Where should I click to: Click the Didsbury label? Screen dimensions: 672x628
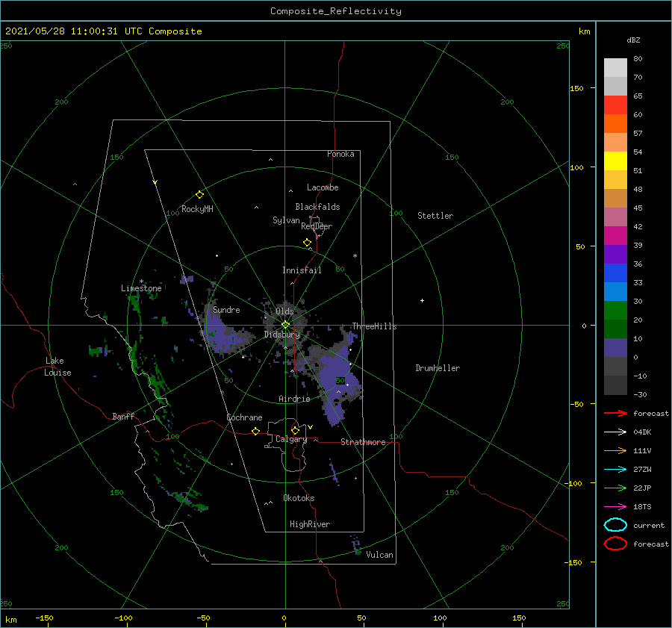click(282, 335)
